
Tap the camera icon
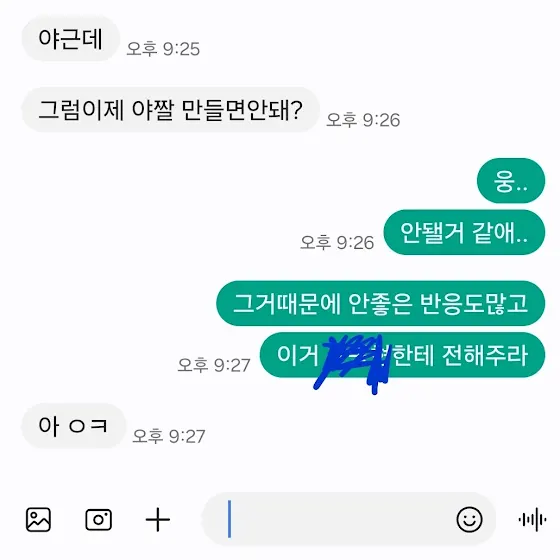click(x=99, y=519)
